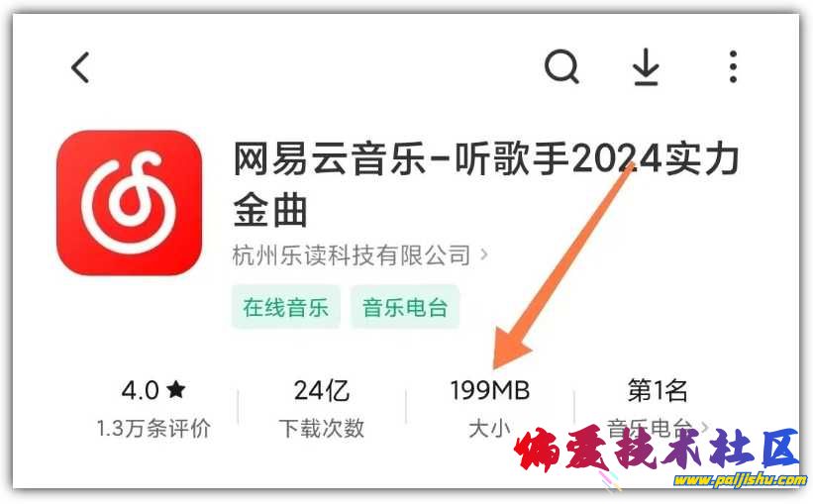Open the downloads manager arrow icon
Screen dimensions: 813x504
coord(646,67)
